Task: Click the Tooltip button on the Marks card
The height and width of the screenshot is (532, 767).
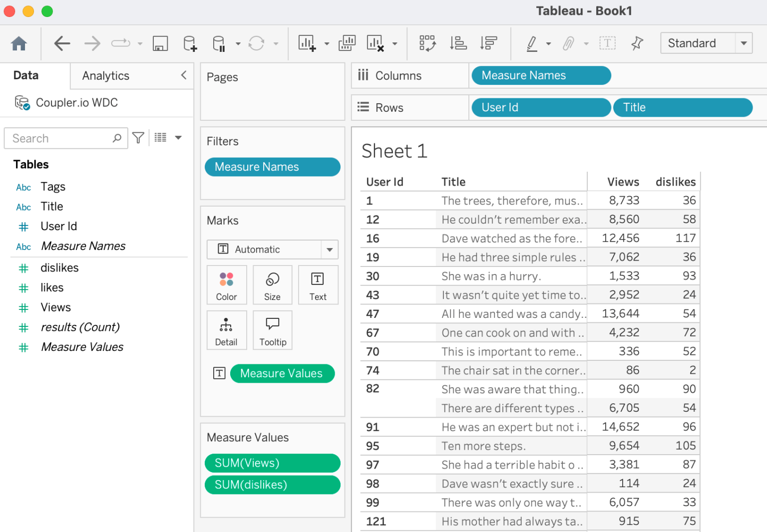Action: (272, 330)
